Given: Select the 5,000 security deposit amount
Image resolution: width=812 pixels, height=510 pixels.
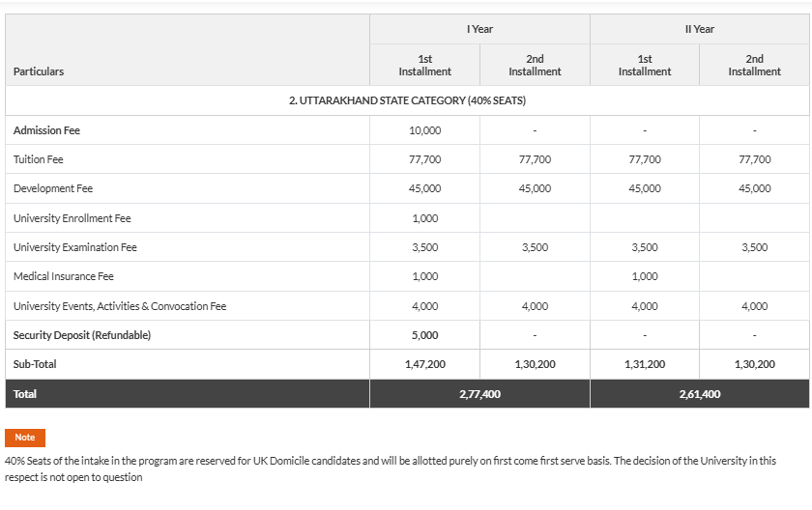Looking at the screenshot, I should (x=425, y=335).
